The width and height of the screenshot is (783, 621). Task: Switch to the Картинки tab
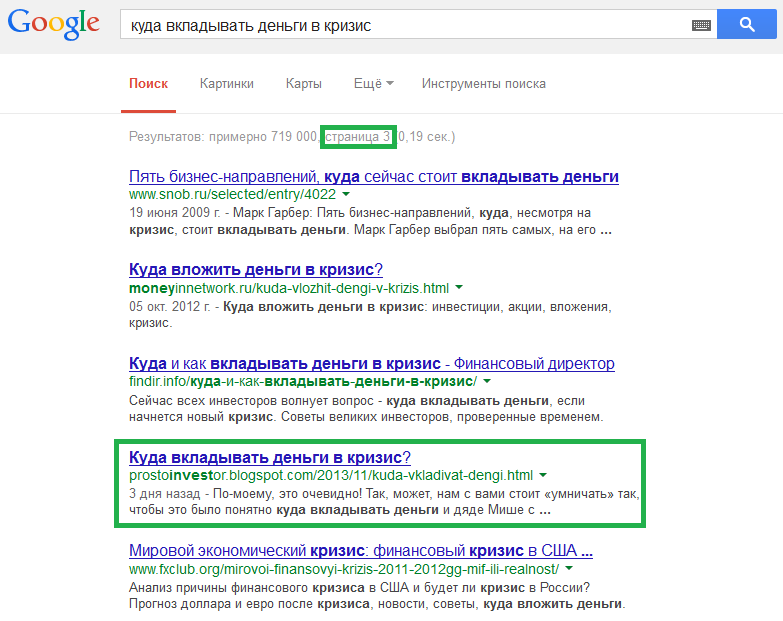pyautogui.click(x=226, y=84)
